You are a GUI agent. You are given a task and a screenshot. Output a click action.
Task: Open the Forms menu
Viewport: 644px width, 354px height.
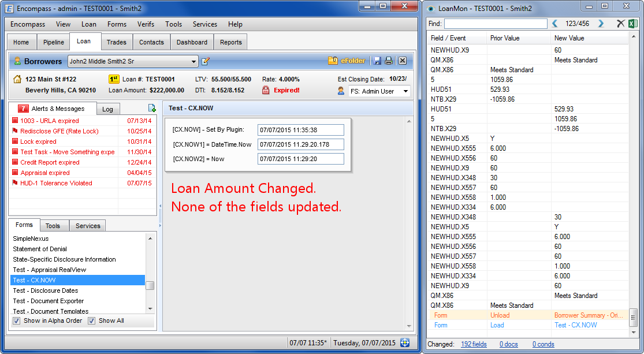[117, 24]
